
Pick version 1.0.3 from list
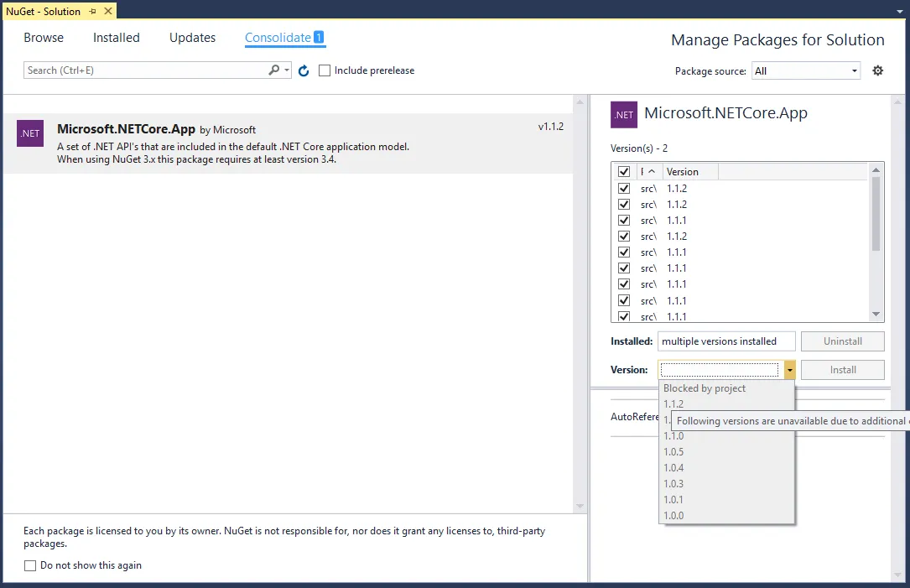tap(726, 483)
